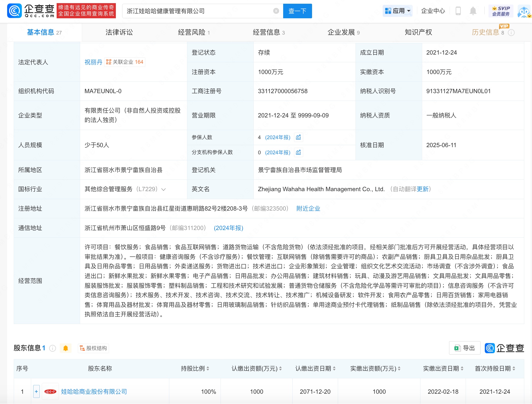Click the 股东名称 column header
Image resolution: width=532 pixels, height=404 pixels.
(x=100, y=369)
